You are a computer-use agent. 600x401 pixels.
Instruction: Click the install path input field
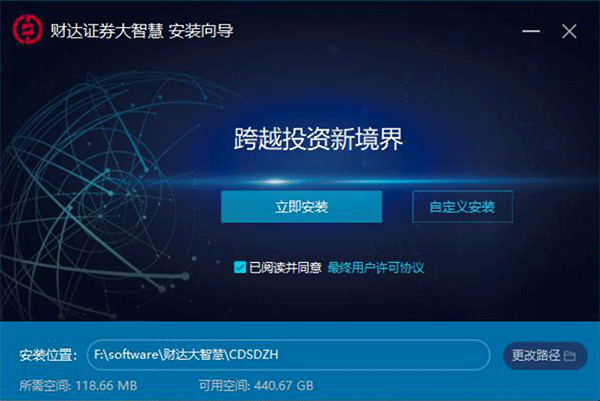[x=289, y=355]
